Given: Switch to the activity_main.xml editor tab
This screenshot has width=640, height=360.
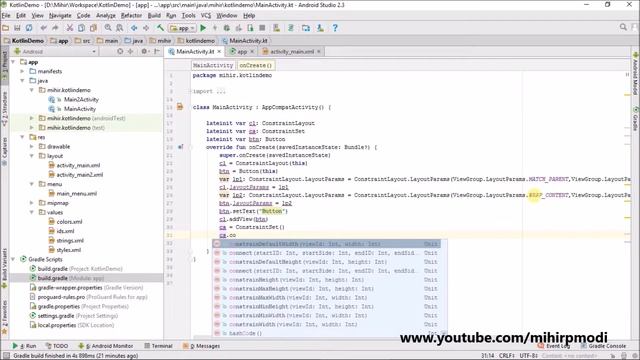Looking at the screenshot, I should (x=291, y=52).
